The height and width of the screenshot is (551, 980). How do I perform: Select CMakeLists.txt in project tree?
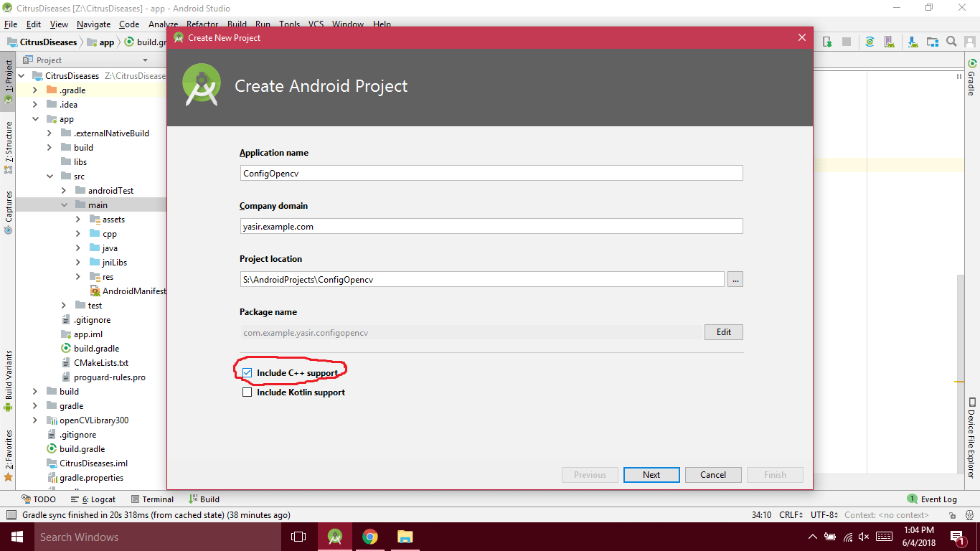tap(94, 363)
